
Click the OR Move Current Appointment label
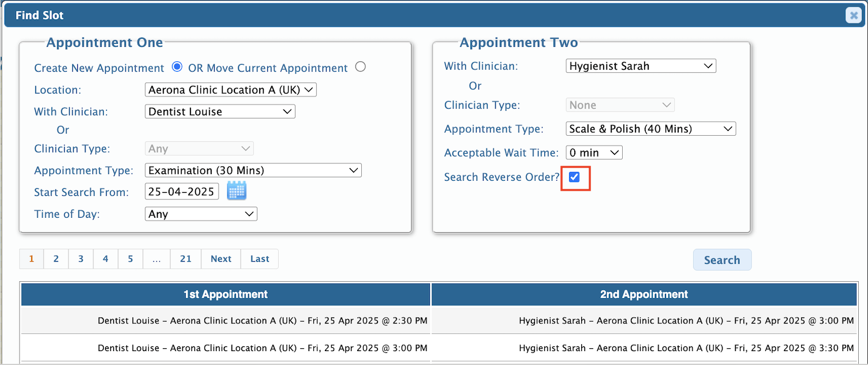pos(268,68)
